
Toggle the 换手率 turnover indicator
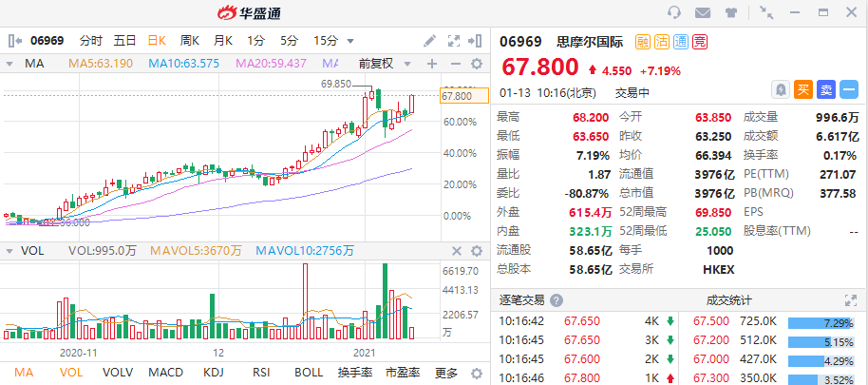tap(355, 373)
